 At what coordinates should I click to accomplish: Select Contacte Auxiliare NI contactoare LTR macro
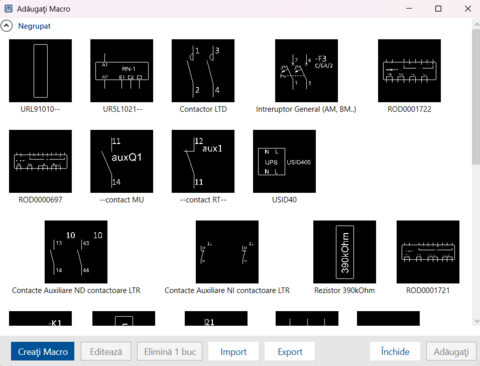pos(227,252)
